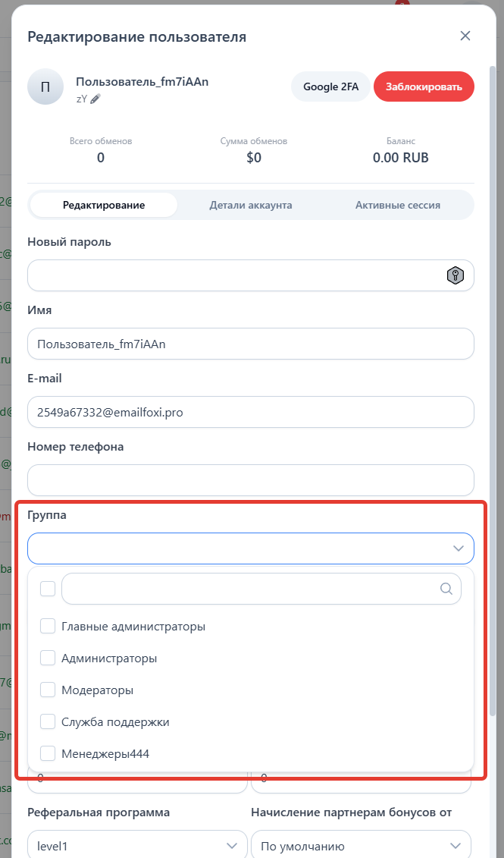Click the pencil edit icon beside zY
Image resolution: width=504 pixels, height=858 pixels.
[95, 99]
